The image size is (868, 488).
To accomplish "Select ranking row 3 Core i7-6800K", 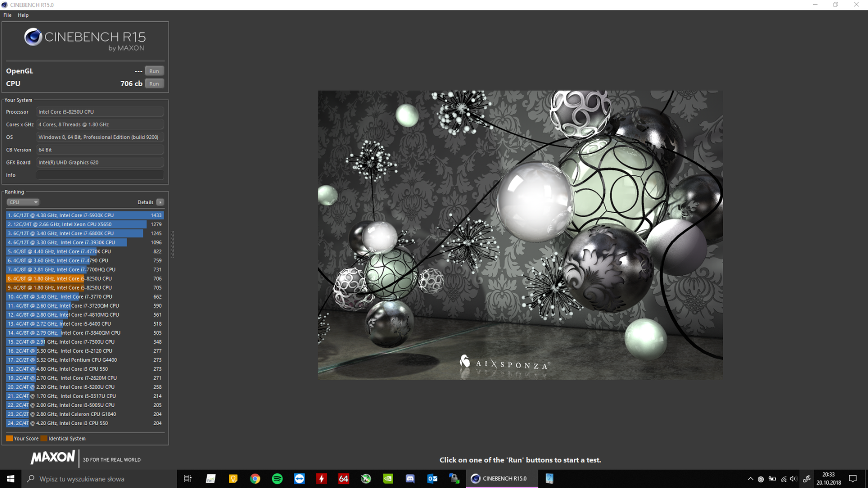I will pos(85,233).
